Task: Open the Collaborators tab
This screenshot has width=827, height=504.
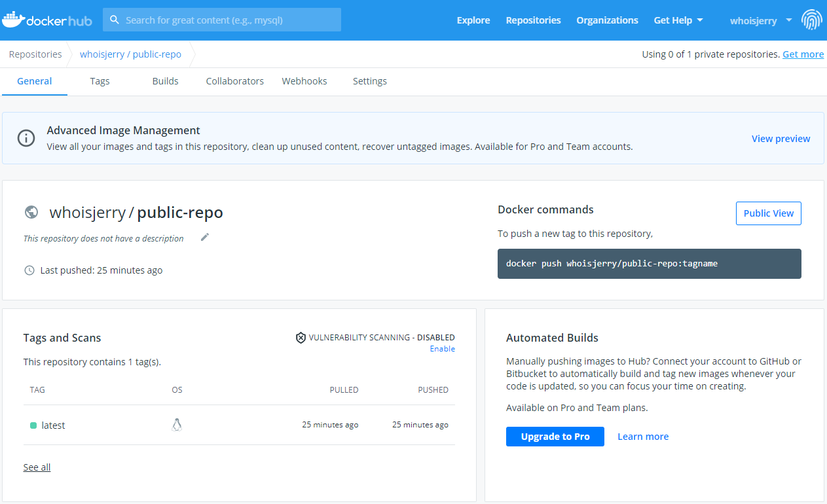Action: click(234, 81)
